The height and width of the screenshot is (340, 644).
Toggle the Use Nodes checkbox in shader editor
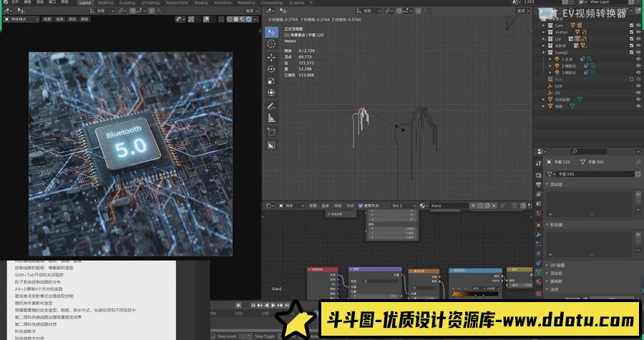[x=361, y=205]
